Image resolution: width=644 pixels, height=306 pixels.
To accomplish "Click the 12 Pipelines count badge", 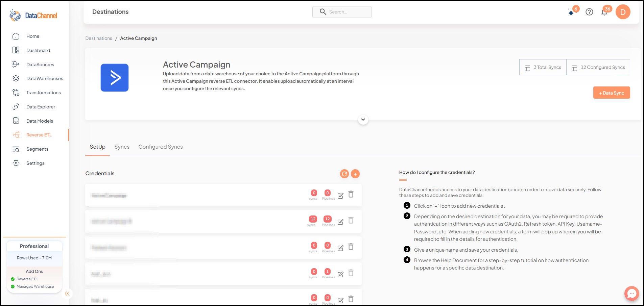I will coord(328,219).
